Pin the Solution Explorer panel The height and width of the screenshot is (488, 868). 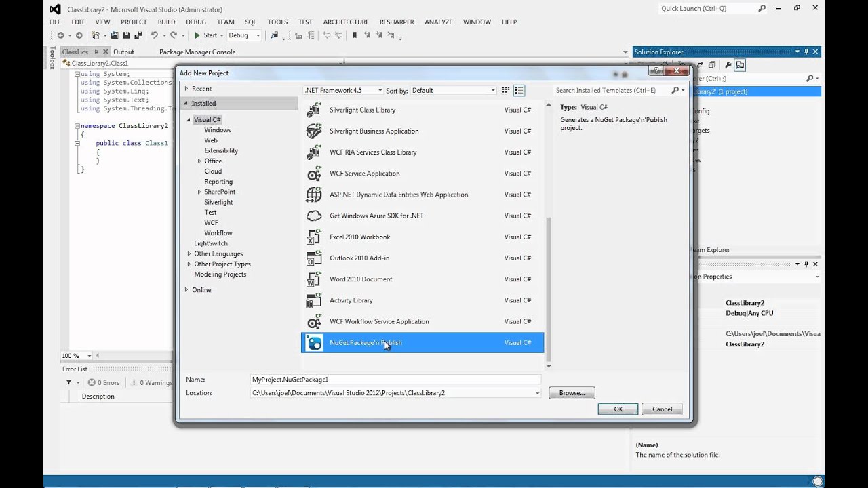pos(806,52)
